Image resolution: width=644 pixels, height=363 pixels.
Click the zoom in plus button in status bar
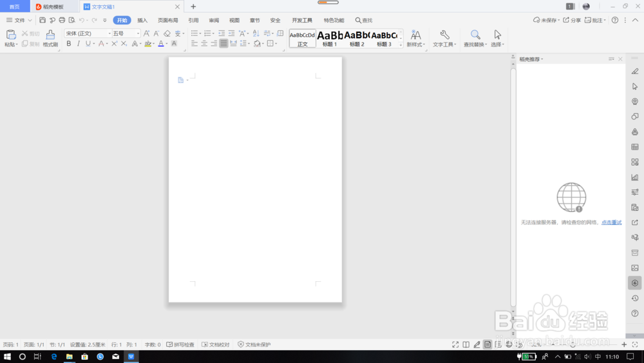tap(624, 344)
